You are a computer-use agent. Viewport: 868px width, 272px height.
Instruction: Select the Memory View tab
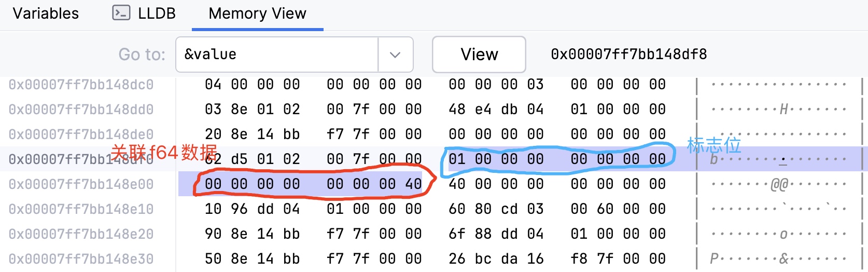pos(257,13)
